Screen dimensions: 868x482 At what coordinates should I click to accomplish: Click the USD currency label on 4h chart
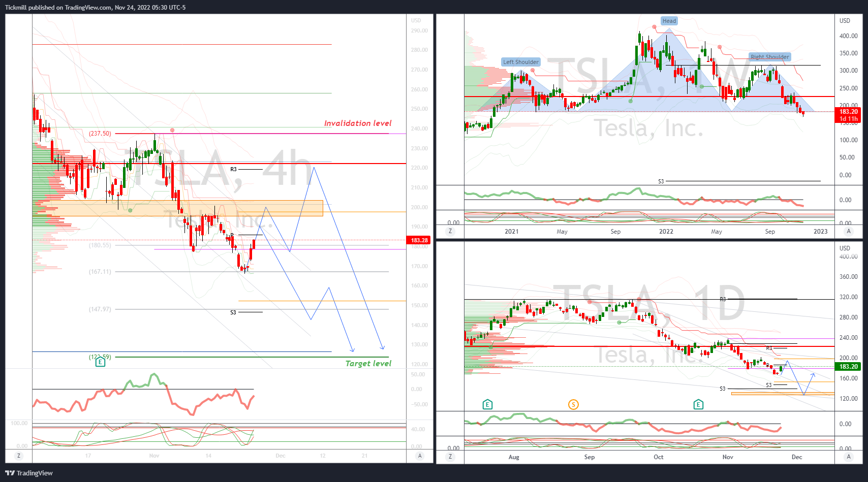coord(416,20)
